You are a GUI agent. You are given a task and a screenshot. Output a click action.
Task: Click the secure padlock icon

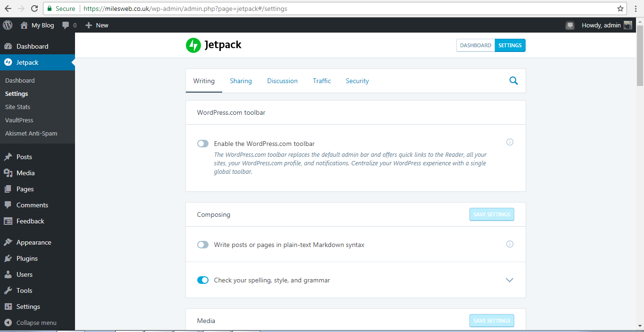pos(50,9)
